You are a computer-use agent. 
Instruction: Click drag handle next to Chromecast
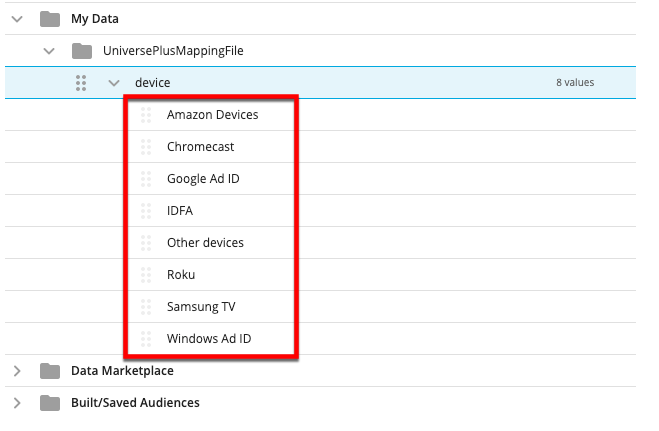pos(146,147)
